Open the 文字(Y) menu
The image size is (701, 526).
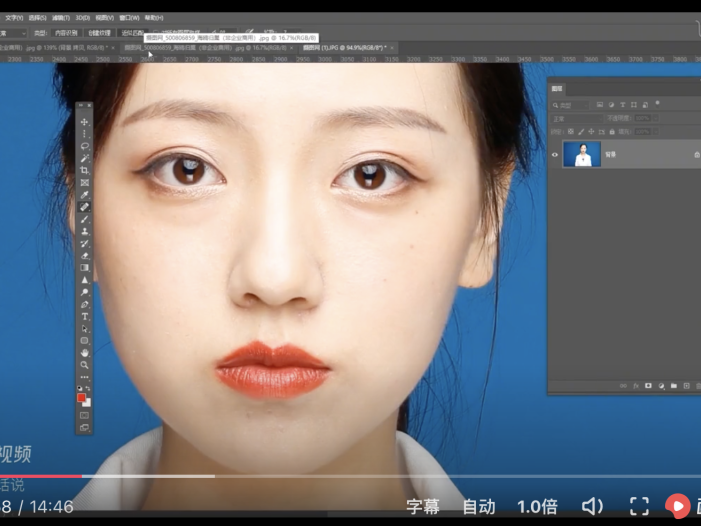pos(14,18)
